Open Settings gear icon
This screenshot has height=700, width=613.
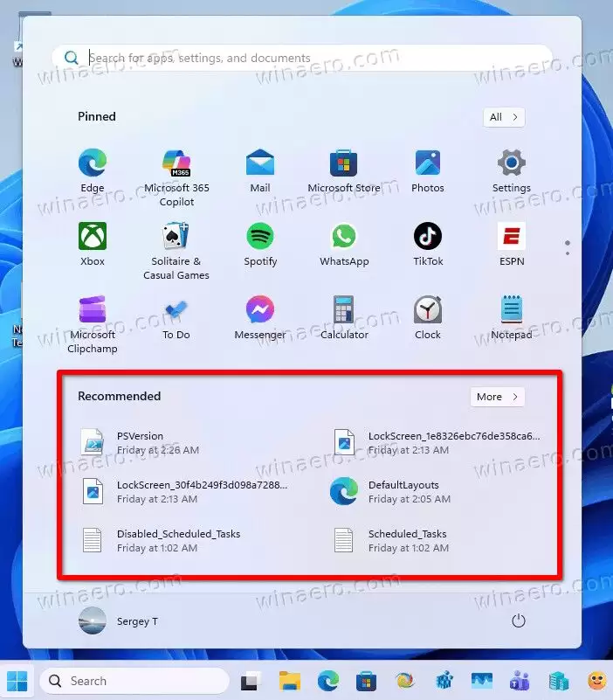click(512, 170)
